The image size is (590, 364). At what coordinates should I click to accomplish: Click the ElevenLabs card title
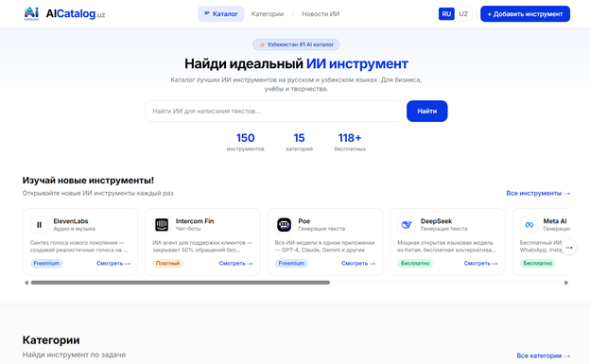click(71, 221)
